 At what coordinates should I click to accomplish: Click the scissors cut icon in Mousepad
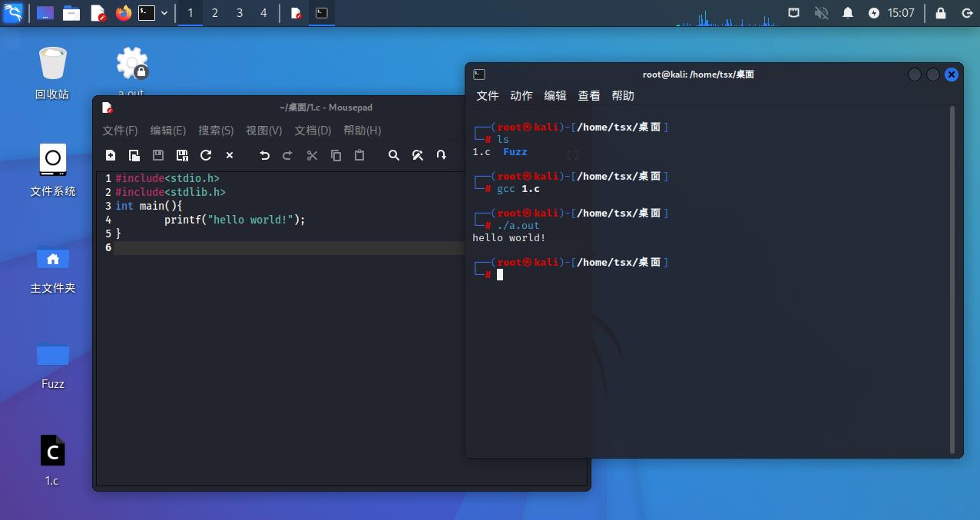coord(312,155)
